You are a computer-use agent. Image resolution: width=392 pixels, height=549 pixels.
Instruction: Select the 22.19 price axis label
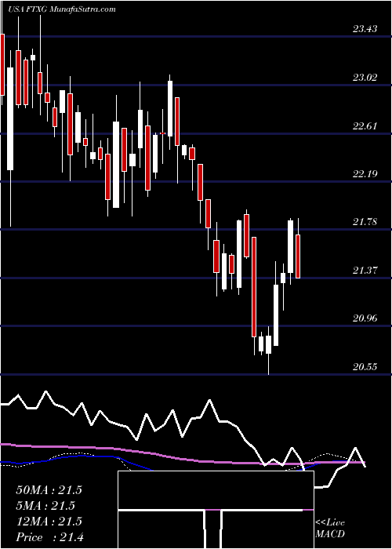365,173
